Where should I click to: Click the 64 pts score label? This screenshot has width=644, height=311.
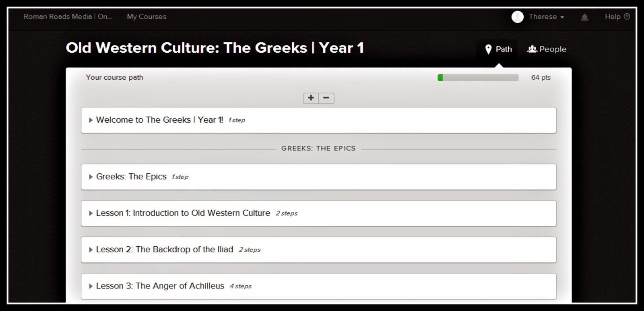[x=541, y=77]
